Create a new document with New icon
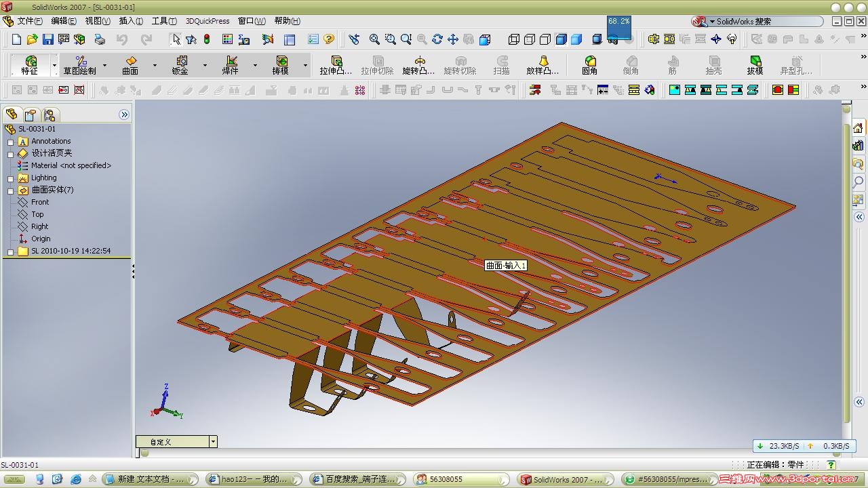Screen dimensions: 868x488 pyautogui.click(x=16, y=39)
